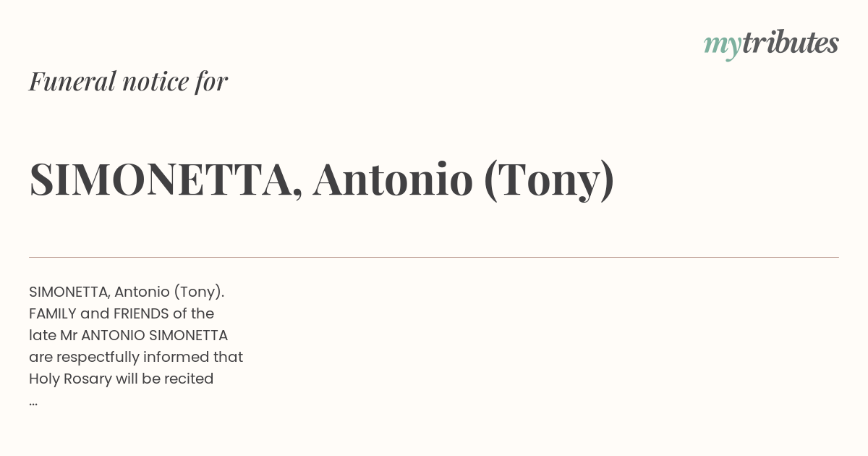Image resolution: width=868 pixels, height=456 pixels.
Task: Click the dark "tributes" part of the logo
Action: [790, 43]
